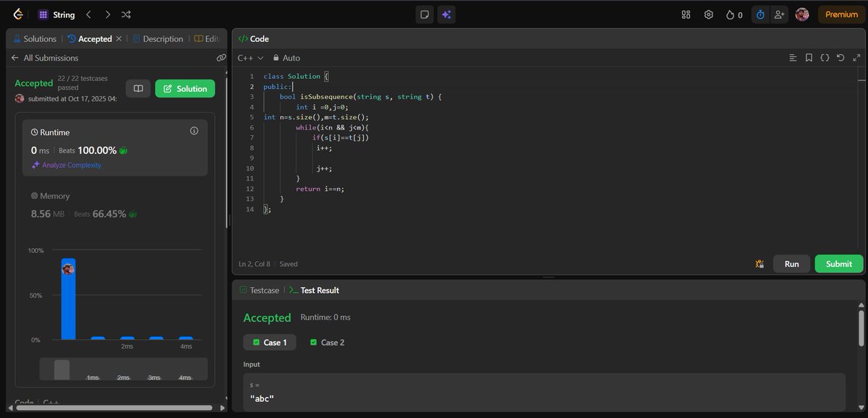Open the C++ language dropdown

[250, 58]
